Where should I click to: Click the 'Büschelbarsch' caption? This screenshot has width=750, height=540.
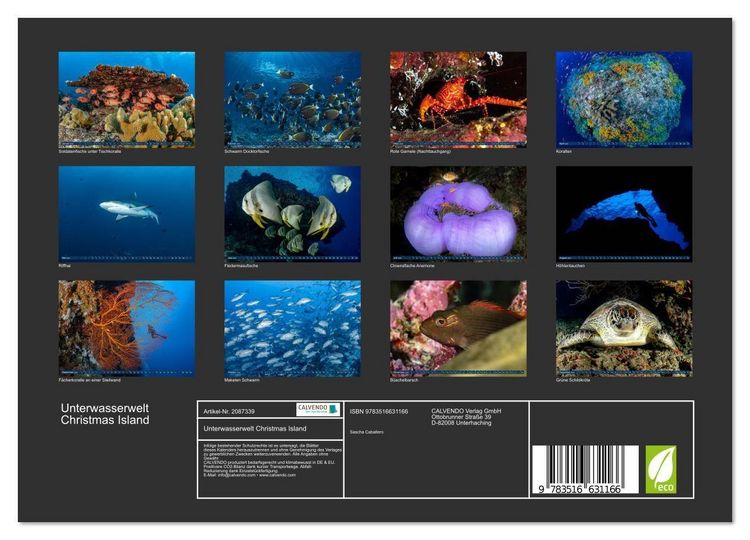pyautogui.click(x=404, y=380)
